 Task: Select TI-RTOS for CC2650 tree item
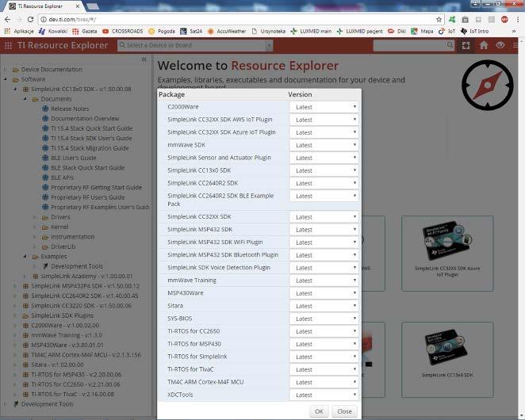[75, 384]
